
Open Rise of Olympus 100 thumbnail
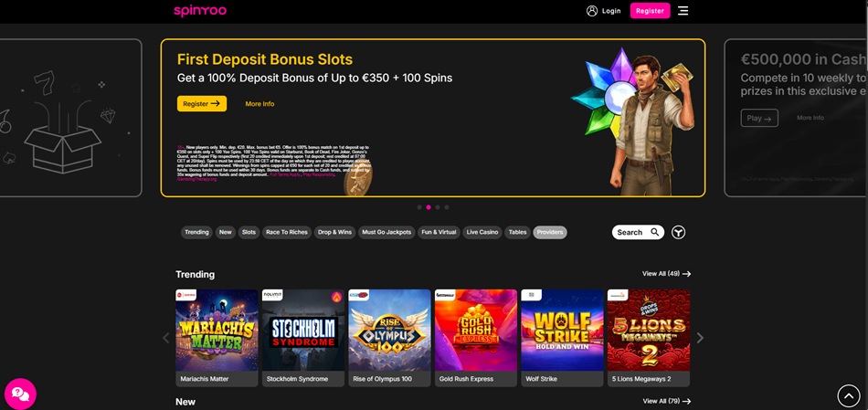click(389, 331)
